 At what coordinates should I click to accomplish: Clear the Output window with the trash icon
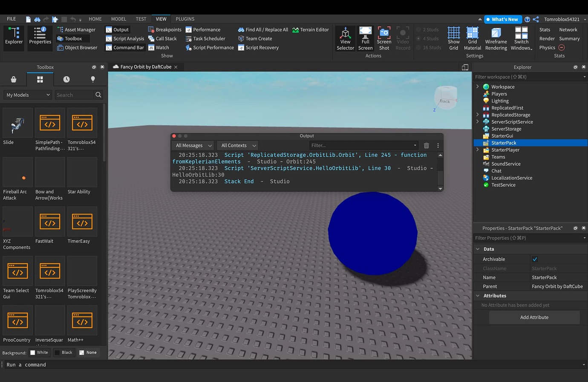[426, 145]
